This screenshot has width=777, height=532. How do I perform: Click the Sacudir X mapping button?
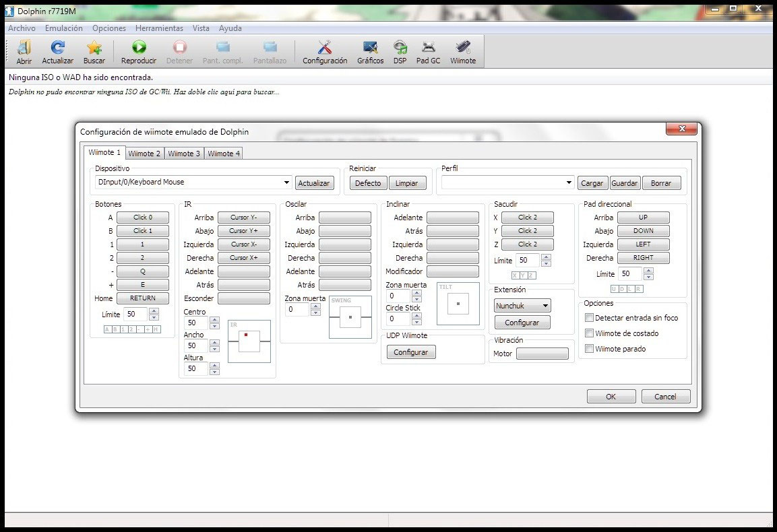click(x=528, y=218)
